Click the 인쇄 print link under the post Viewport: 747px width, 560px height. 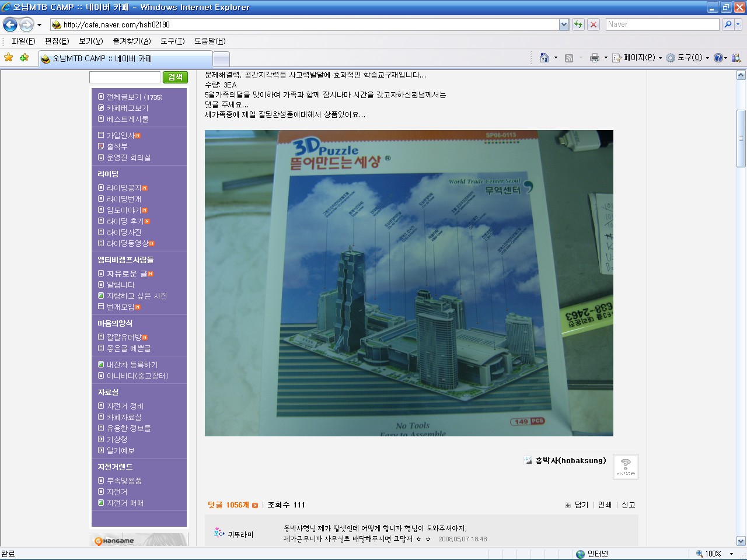(605, 505)
